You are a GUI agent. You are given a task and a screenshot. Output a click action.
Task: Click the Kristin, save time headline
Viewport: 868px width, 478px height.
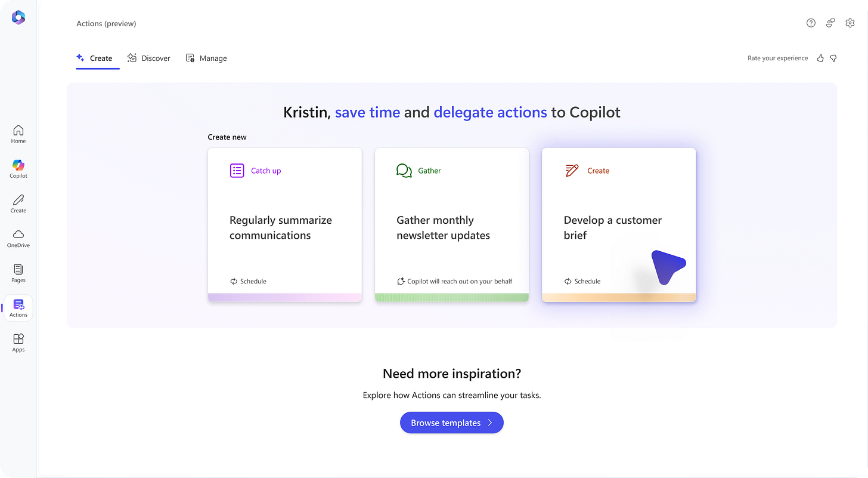point(452,112)
